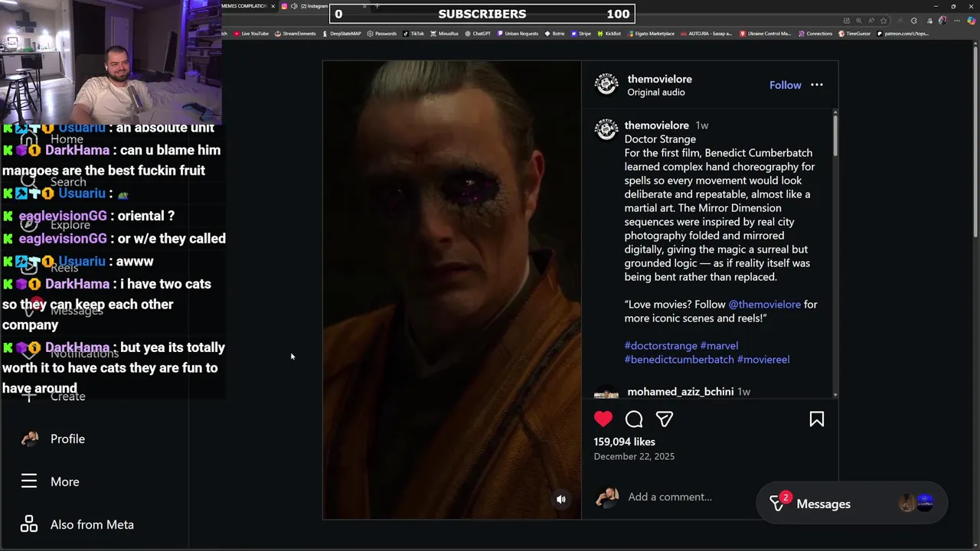This screenshot has height=551, width=980.
Task: Save the post with bookmark icon
Action: coord(817,419)
